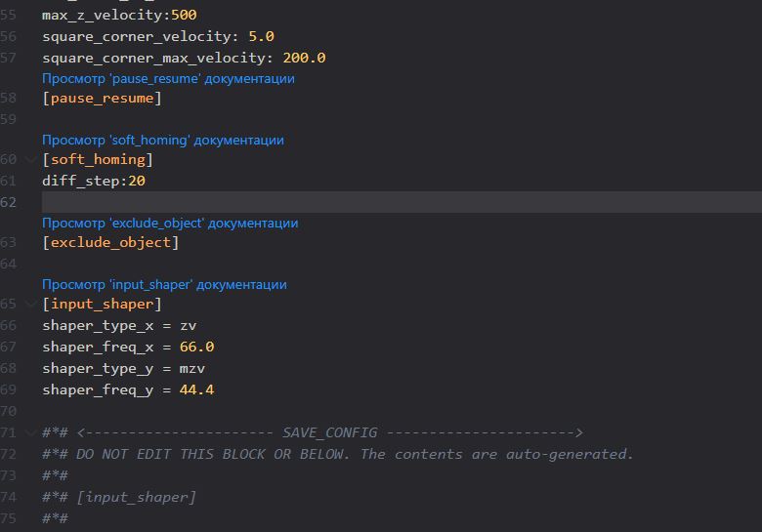Screen dimensions: 762x532
Task: Click the max_z_velocity value 500
Action: (x=184, y=15)
